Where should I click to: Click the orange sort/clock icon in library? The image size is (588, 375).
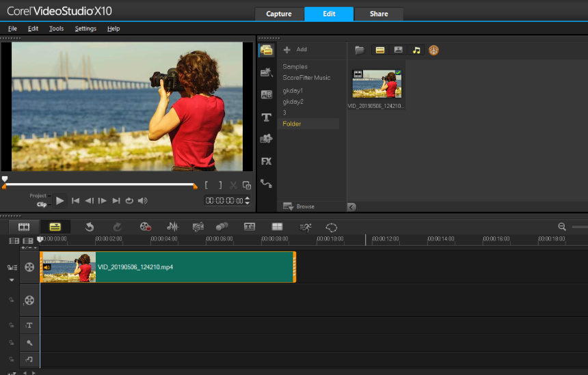pyautogui.click(x=434, y=50)
